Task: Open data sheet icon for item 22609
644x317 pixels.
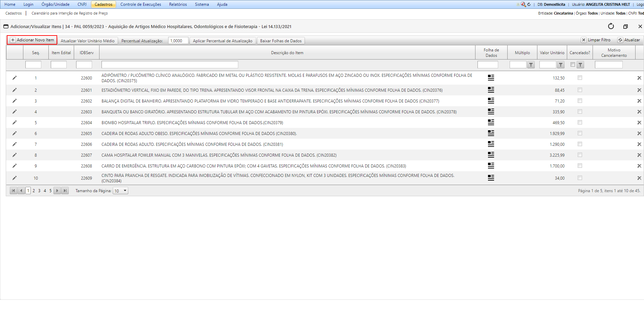Action: [x=491, y=178]
